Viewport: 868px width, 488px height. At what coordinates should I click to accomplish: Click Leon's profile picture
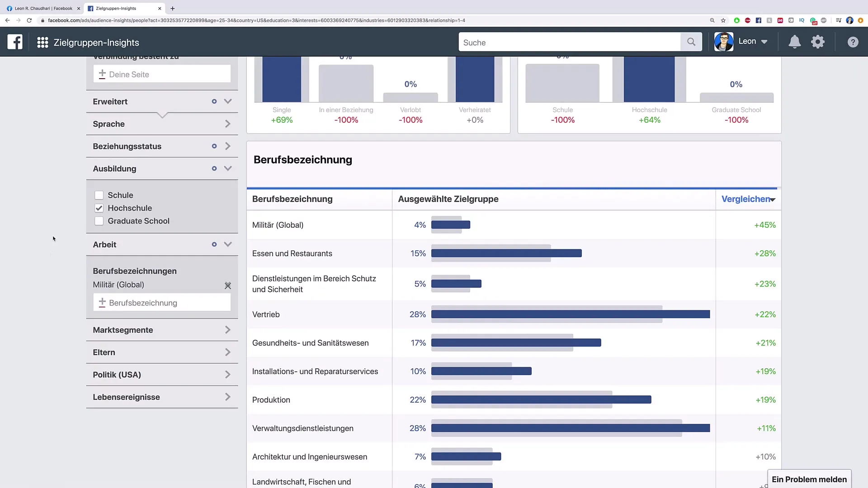click(x=724, y=42)
